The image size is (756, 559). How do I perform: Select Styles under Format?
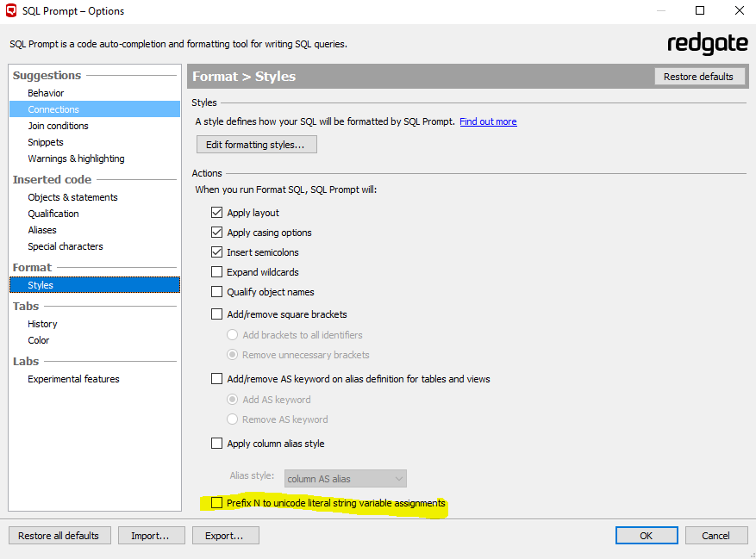point(95,285)
